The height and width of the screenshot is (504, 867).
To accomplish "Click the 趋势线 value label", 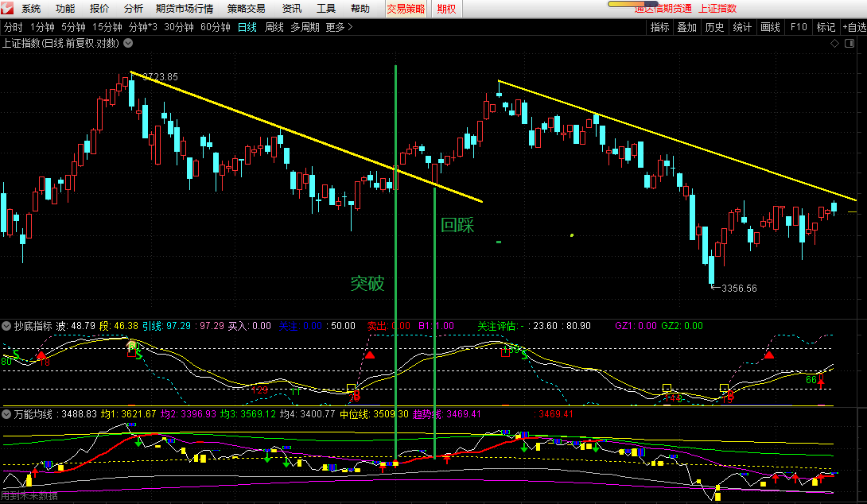I will pos(447,414).
